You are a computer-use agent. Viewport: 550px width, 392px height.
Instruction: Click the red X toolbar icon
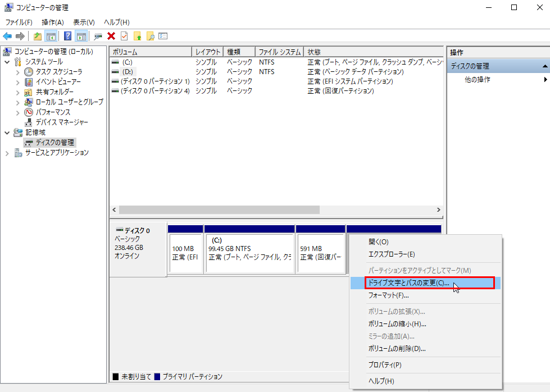tap(111, 36)
